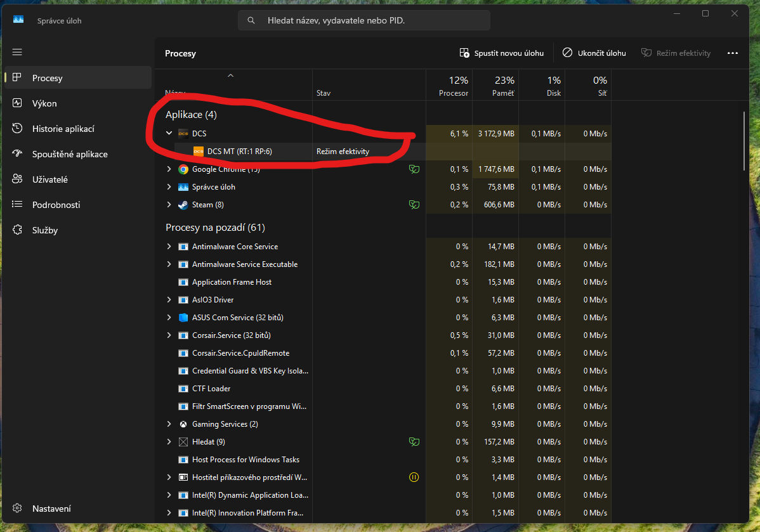The image size is (760, 532).
Task: Select Credential Guard & VBS Key row
Action: [x=383, y=371]
